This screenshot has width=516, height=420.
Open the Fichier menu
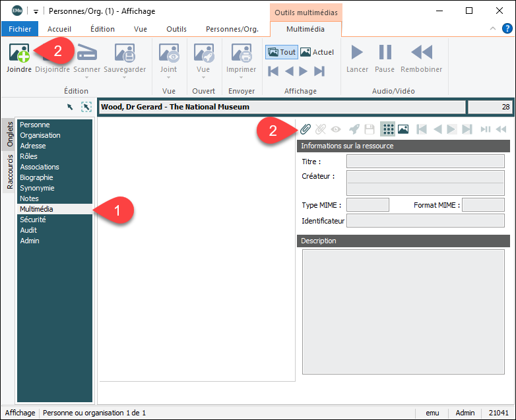coord(20,29)
